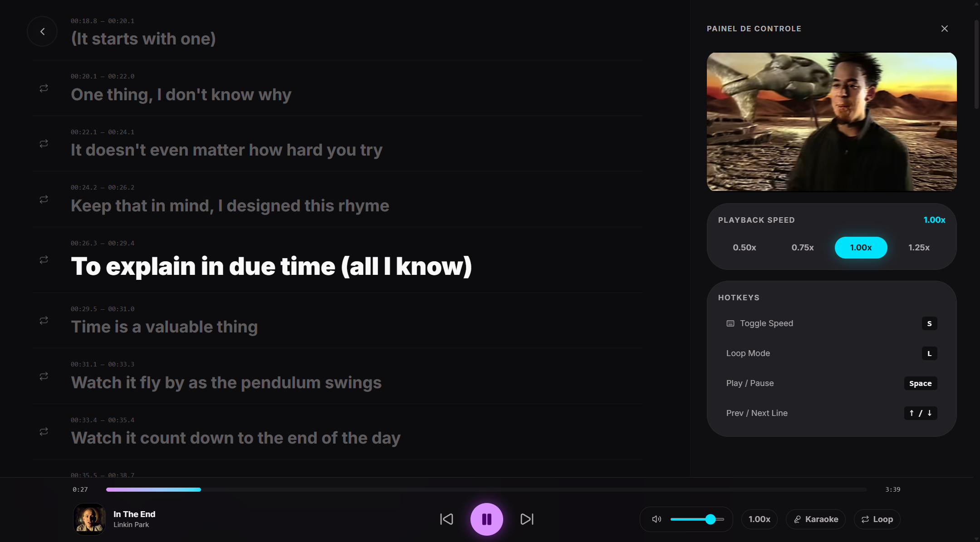Screen dimensions: 980x542
Task: Click the active lyric "To explain in due time (all I know)"
Action: [271, 266]
